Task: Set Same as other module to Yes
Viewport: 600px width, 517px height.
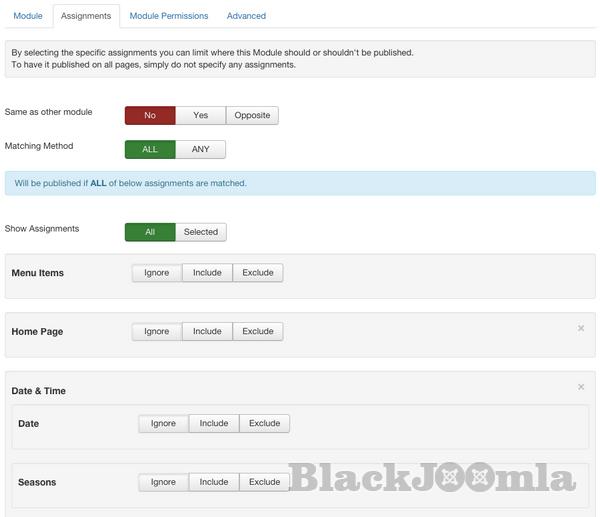Action: coord(200,115)
